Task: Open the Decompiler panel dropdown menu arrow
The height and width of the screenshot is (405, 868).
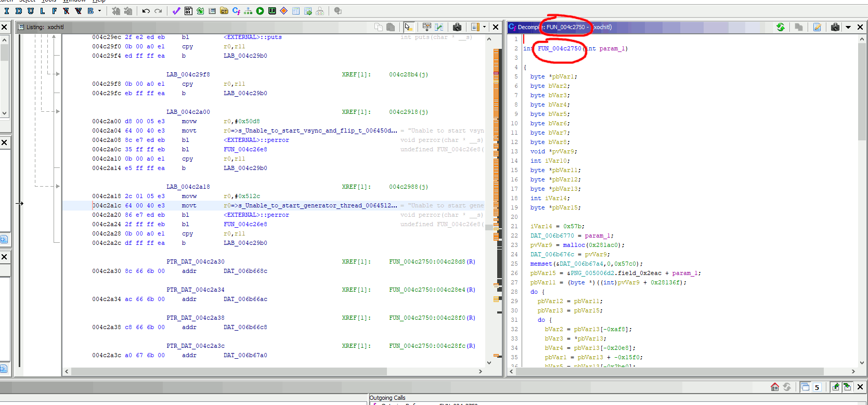Action: pos(848,27)
